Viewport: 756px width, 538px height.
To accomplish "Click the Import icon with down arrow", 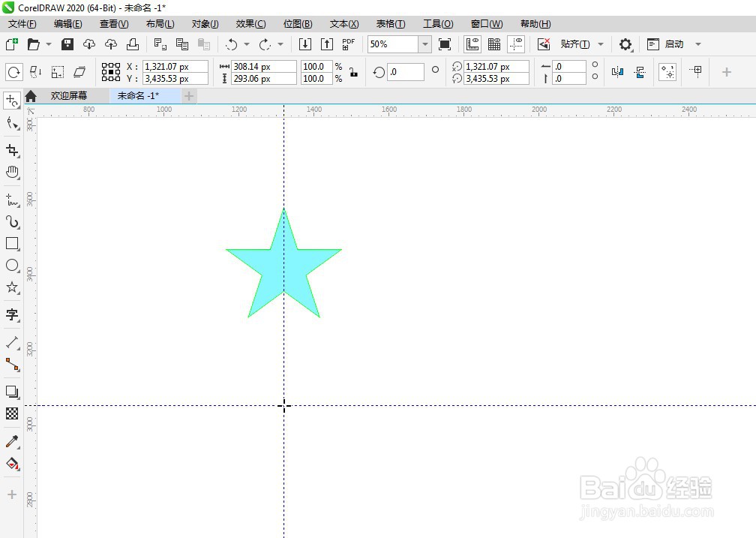I will coord(304,44).
